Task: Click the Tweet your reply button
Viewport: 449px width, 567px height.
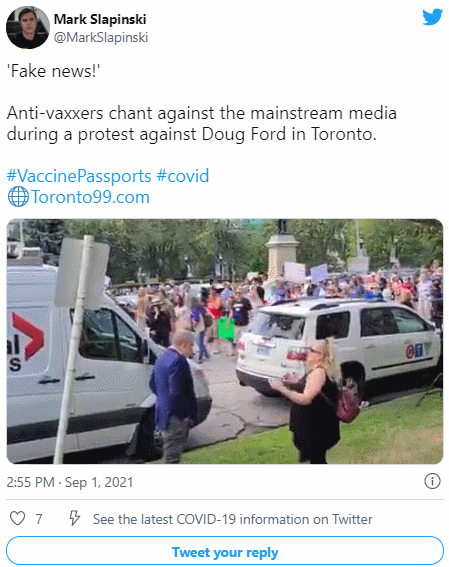Action: (x=225, y=551)
